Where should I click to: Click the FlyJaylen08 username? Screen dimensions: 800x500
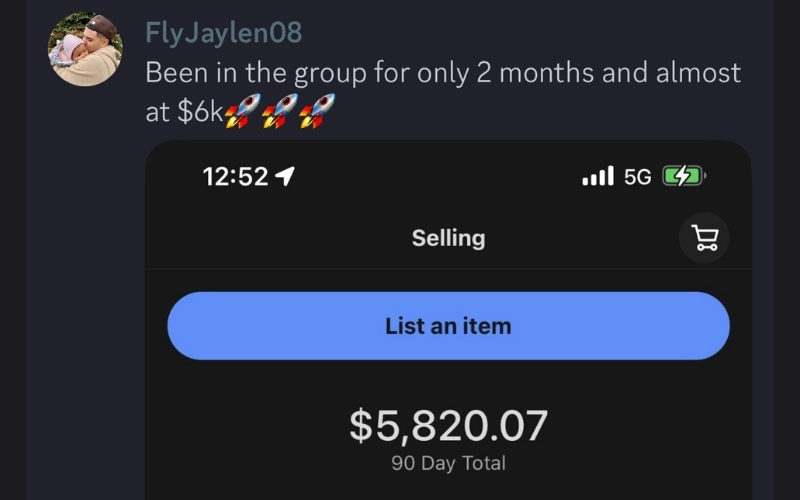click(223, 33)
